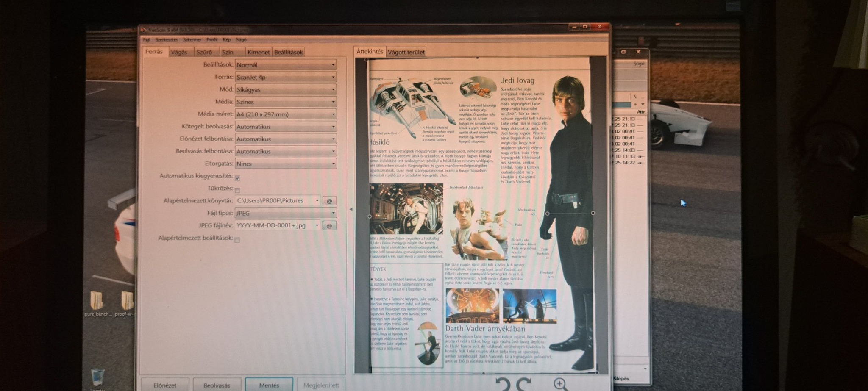Open the Szkenner menu
Viewport: 868px width, 391px height.
point(192,40)
